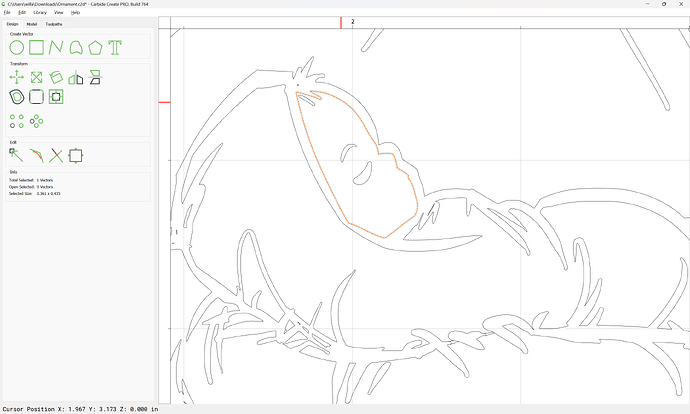Open the Scale transform tool
The height and width of the screenshot is (414, 690).
coord(37,77)
